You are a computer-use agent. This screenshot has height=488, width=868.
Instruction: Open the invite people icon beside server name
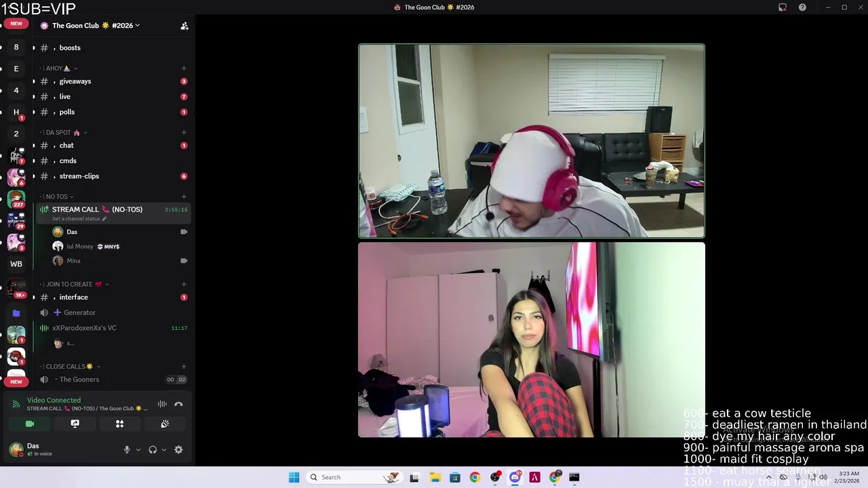184,26
